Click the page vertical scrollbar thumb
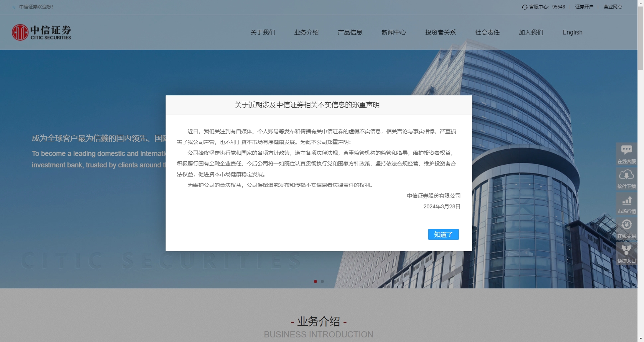Viewport: 644px width, 342px height. click(641, 38)
